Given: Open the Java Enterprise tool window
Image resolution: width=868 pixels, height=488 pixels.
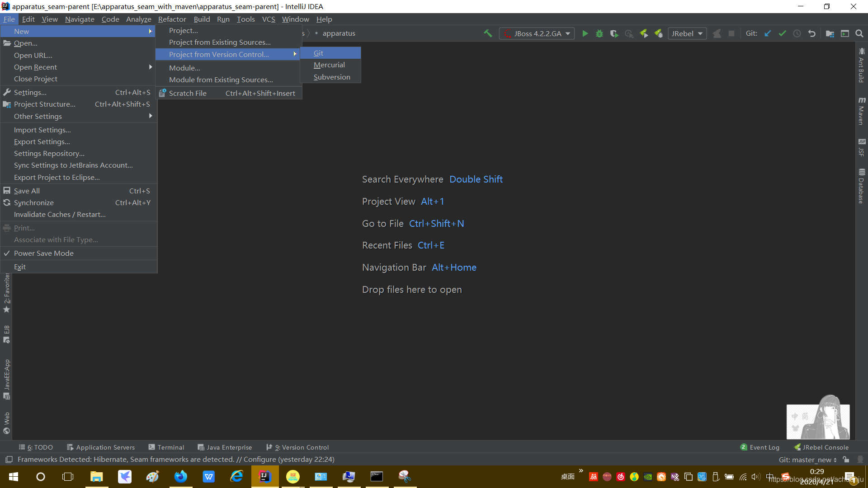Looking at the screenshot, I should 225,447.
